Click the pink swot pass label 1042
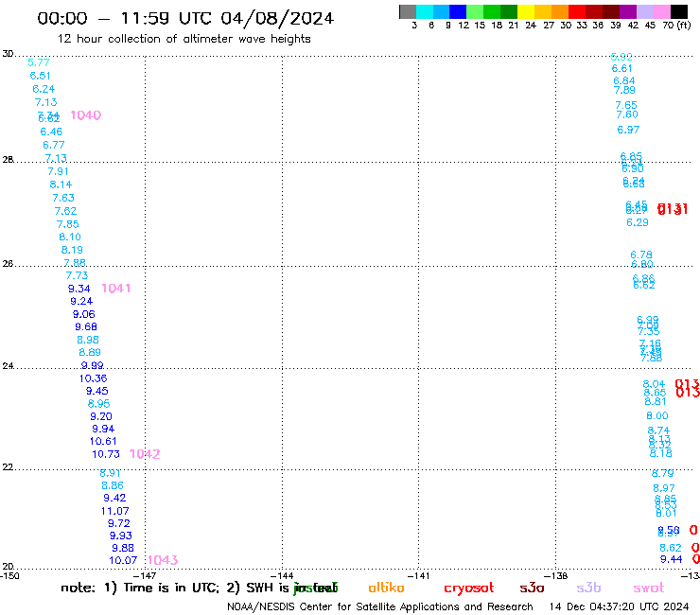This screenshot has width=700, height=615. tap(145, 454)
